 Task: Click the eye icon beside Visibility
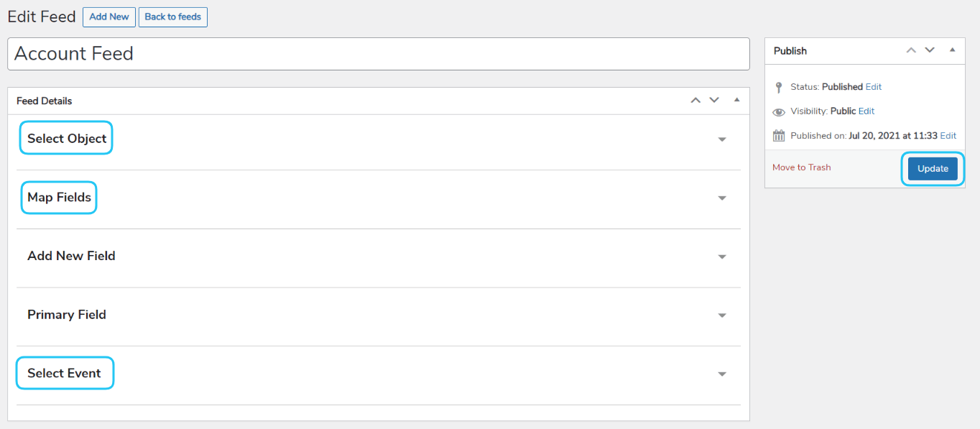pyautogui.click(x=779, y=111)
